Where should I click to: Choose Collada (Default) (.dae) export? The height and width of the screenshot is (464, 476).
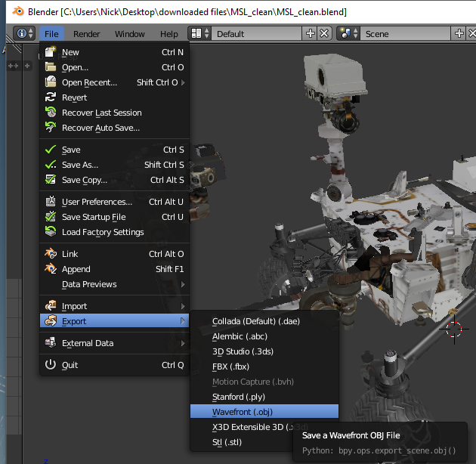tap(264, 321)
